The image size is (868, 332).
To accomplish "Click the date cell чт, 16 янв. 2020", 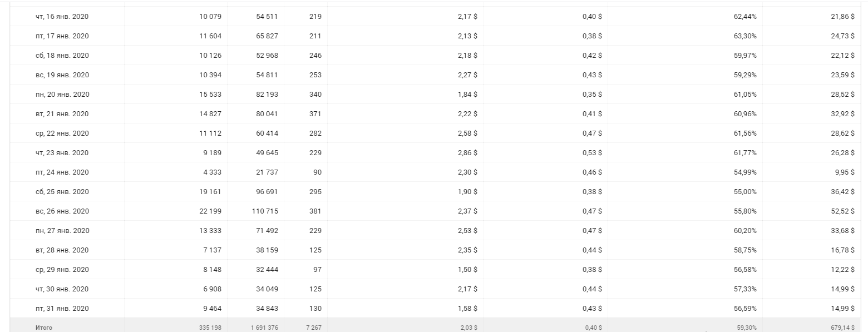I will (62, 17).
